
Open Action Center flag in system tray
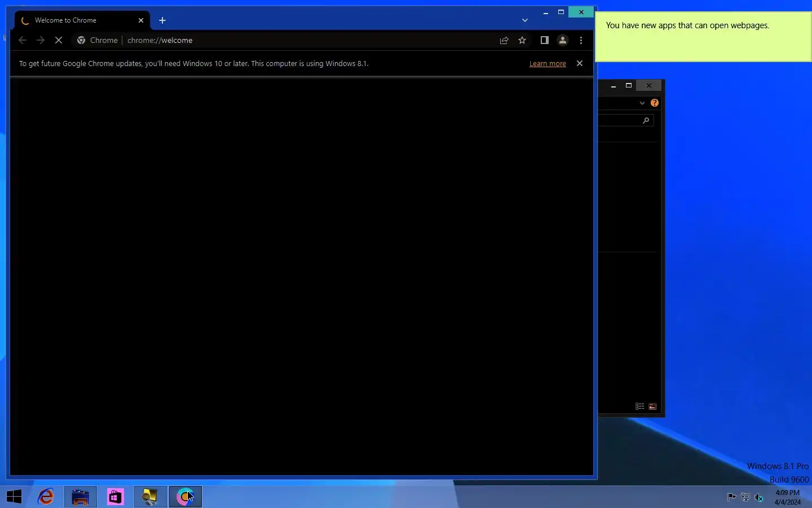pyautogui.click(x=731, y=497)
